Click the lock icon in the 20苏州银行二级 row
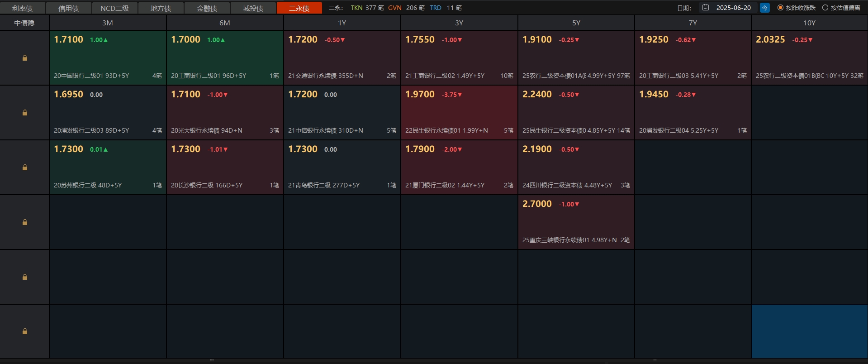Screen dimensions: 868x364 click(25, 168)
